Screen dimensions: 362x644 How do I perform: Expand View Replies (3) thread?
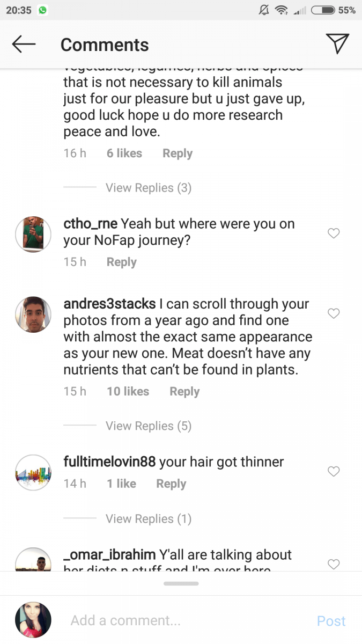[x=148, y=187]
